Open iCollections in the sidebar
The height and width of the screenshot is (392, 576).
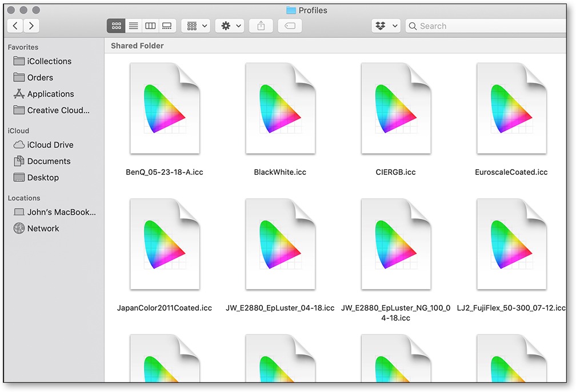[x=49, y=61]
